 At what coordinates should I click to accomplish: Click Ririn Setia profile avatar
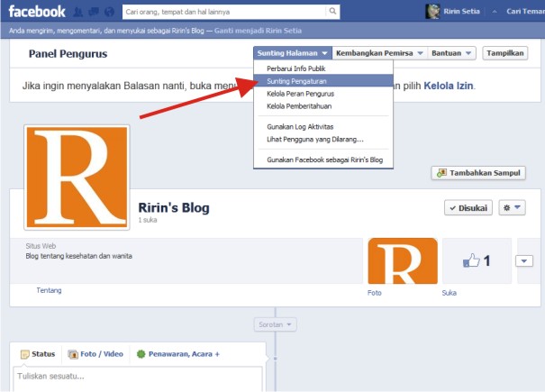click(432, 12)
